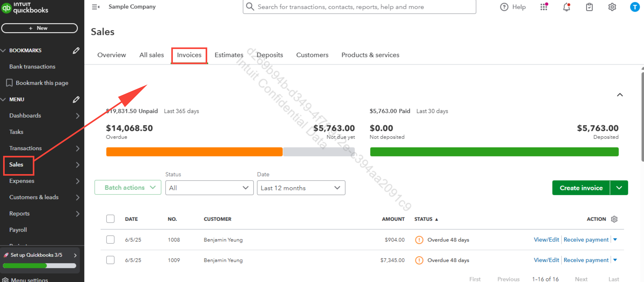Image resolution: width=644 pixels, height=282 pixels.
Task: Click Receive payment for invoice 1009
Action: pyautogui.click(x=586, y=260)
